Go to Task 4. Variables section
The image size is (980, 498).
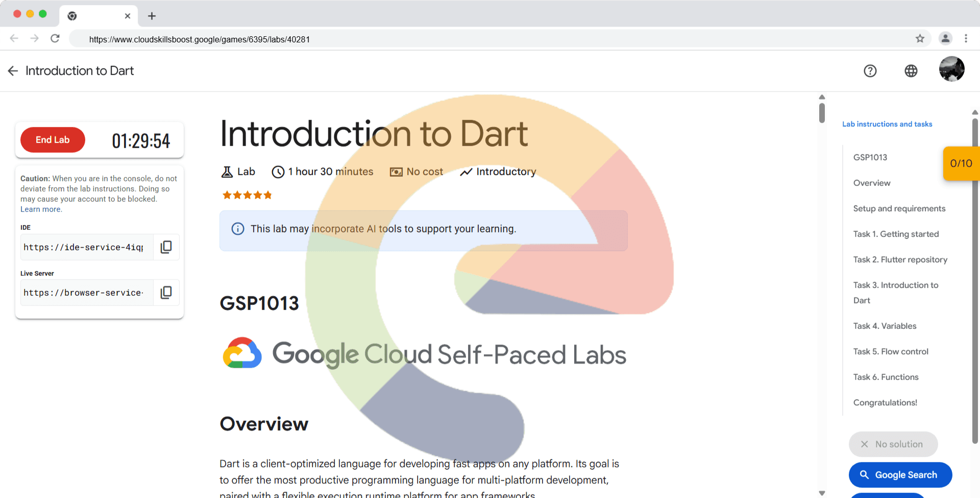[x=885, y=326]
